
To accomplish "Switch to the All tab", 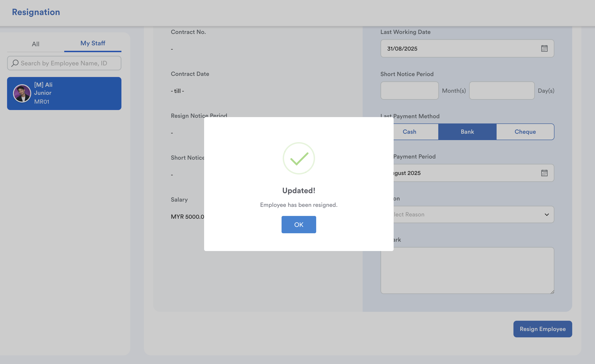I will coord(36,44).
